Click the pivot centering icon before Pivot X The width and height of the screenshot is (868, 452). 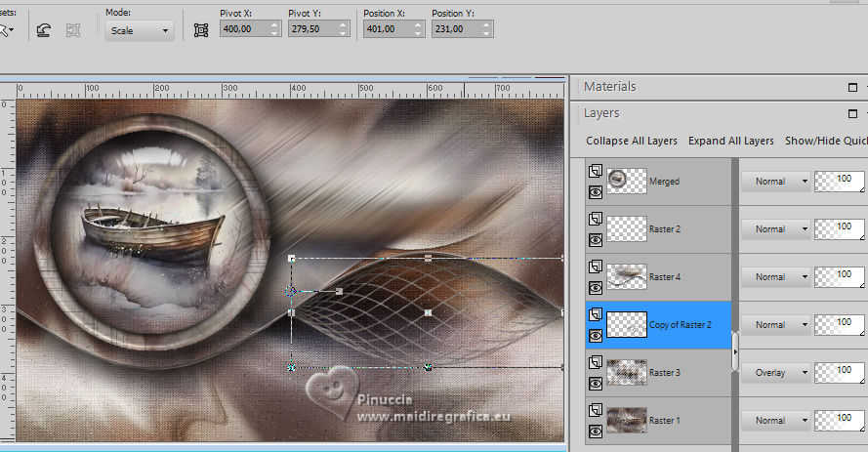click(x=201, y=30)
